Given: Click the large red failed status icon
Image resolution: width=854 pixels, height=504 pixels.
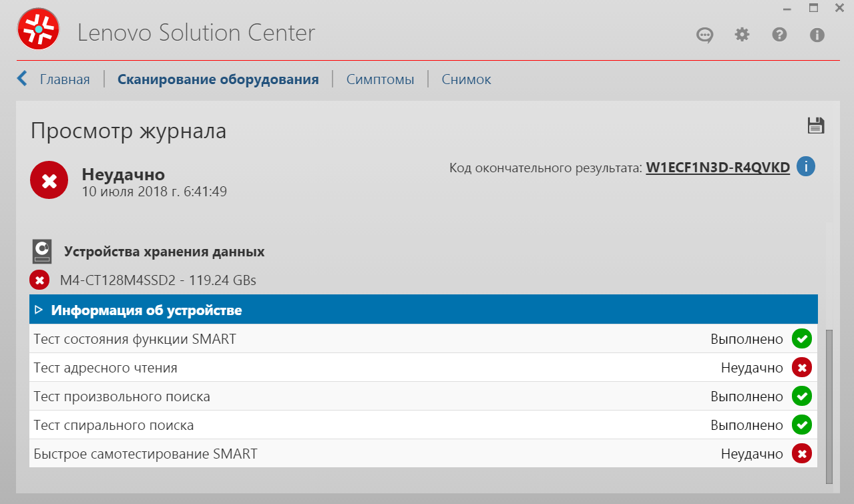Looking at the screenshot, I should click(x=49, y=180).
